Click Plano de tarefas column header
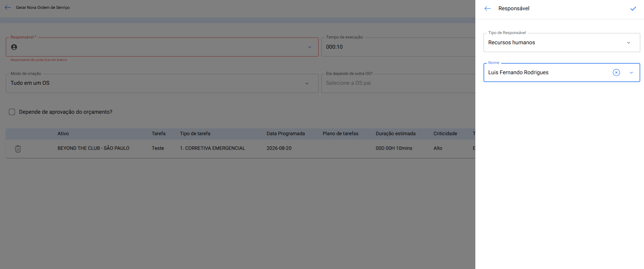Image resolution: width=644 pixels, height=269 pixels. [x=340, y=133]
